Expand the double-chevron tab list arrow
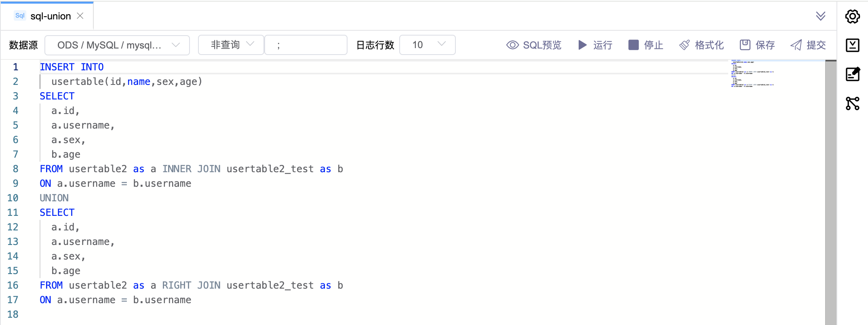 click(820, 16)
